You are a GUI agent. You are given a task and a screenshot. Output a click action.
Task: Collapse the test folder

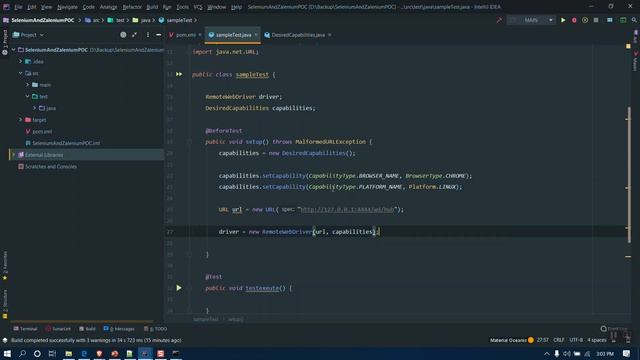(x=28, y=96)
